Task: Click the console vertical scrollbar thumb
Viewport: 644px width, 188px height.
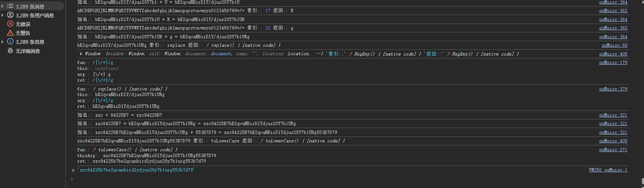Action: tap(643, 181)
